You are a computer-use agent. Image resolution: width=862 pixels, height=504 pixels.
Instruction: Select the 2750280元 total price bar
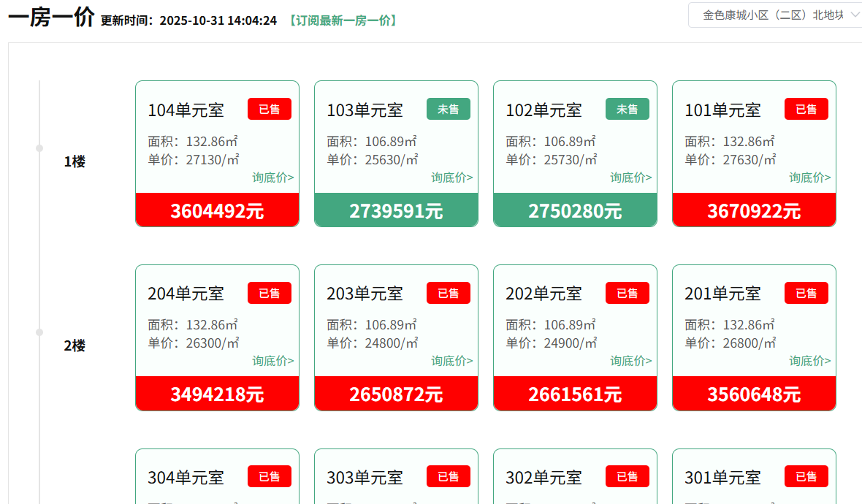click(x=575, y=211)
